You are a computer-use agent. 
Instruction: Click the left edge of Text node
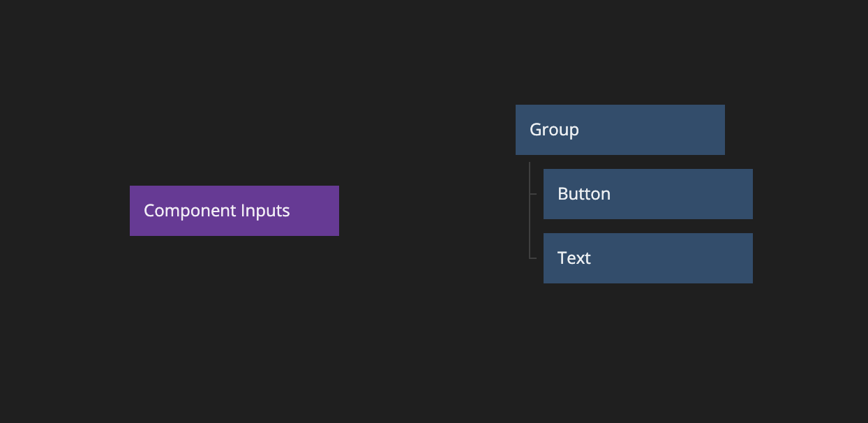[546, 258]
